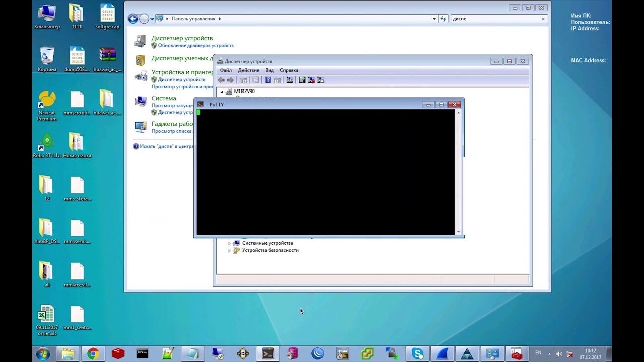Expand the Системные устройства tree node
Screen dimensions: 644x362
point(230,243)
